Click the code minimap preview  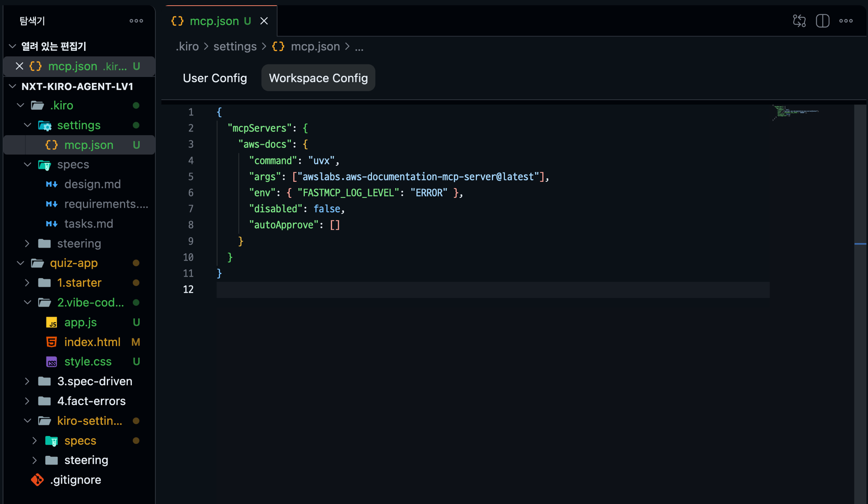(x=795, y=112)
